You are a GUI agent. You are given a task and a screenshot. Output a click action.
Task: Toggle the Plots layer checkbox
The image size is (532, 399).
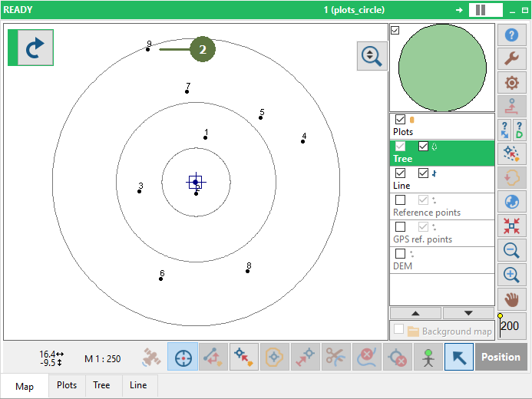[x=401, y=120]
